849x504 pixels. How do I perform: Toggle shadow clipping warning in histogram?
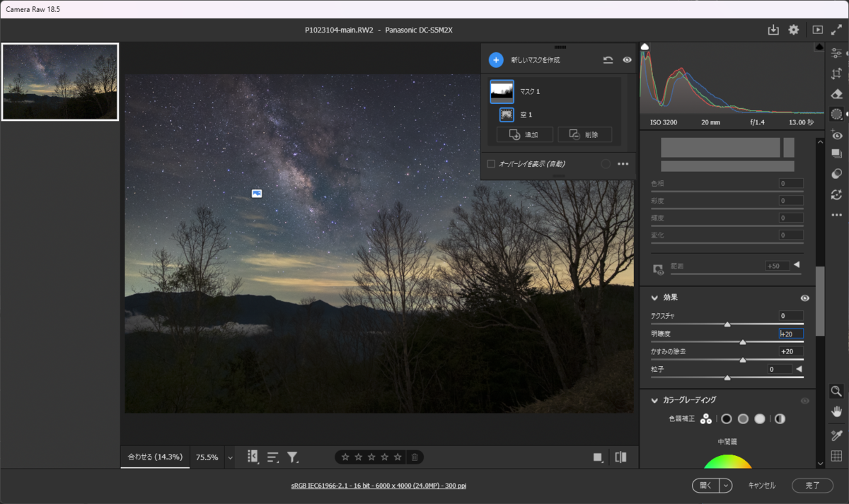coord(645,47)
